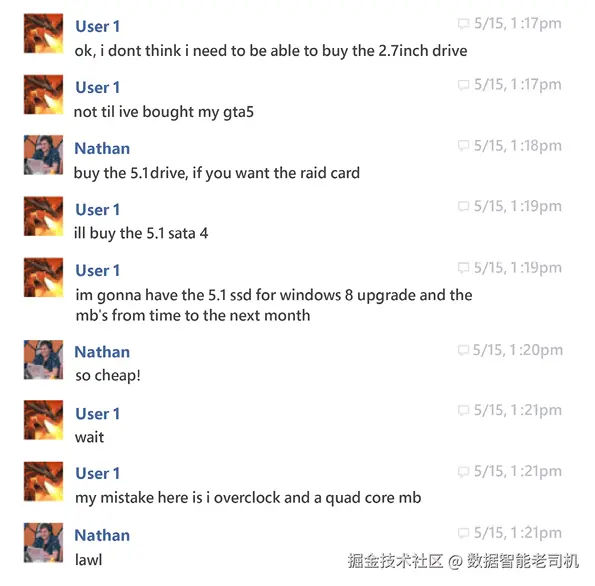Open dragon avatar beside the 'wait' message
This screenshot has height=586, width=595.
(43, 420)
